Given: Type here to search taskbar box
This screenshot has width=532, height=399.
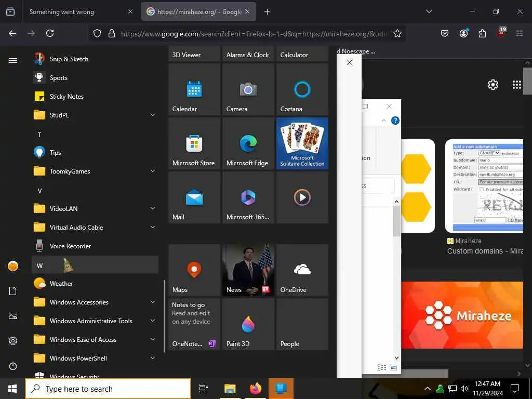Looking at the screenshot, I should pos(108,389).
